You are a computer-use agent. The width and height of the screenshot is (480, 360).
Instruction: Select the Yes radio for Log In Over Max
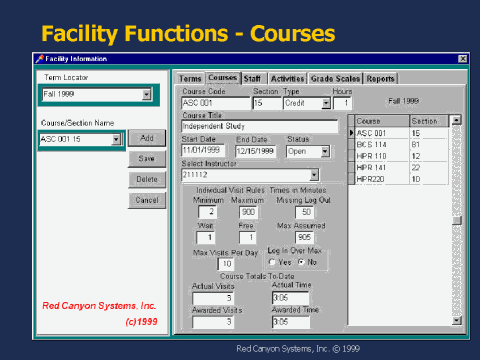[x=272, y=262]
